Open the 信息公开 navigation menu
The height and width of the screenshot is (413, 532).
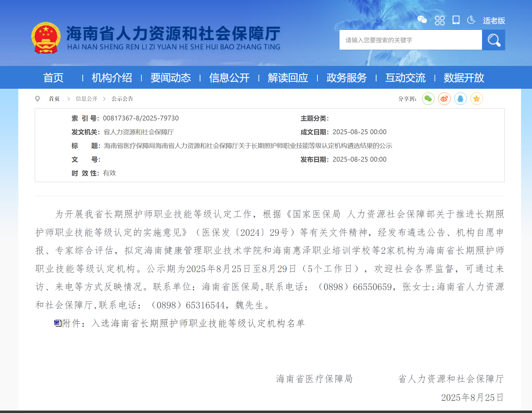pyautogui.click(x=229, y=78)
